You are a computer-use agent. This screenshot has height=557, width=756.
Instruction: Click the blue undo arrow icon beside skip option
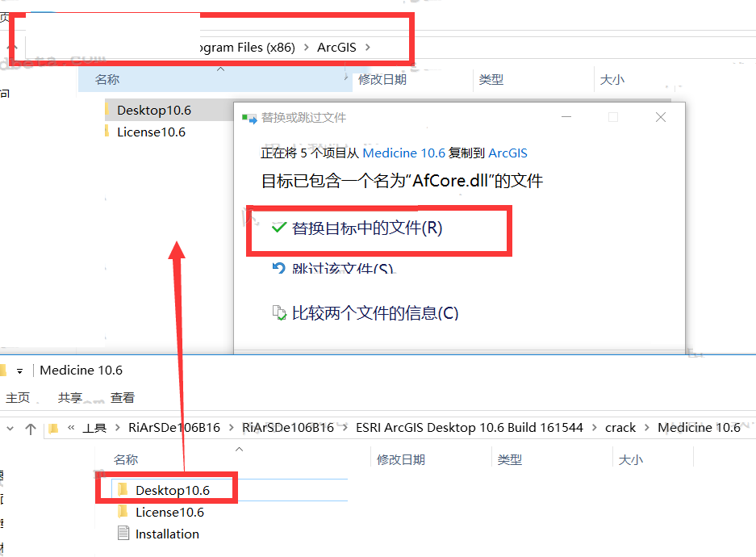point(278,268)
